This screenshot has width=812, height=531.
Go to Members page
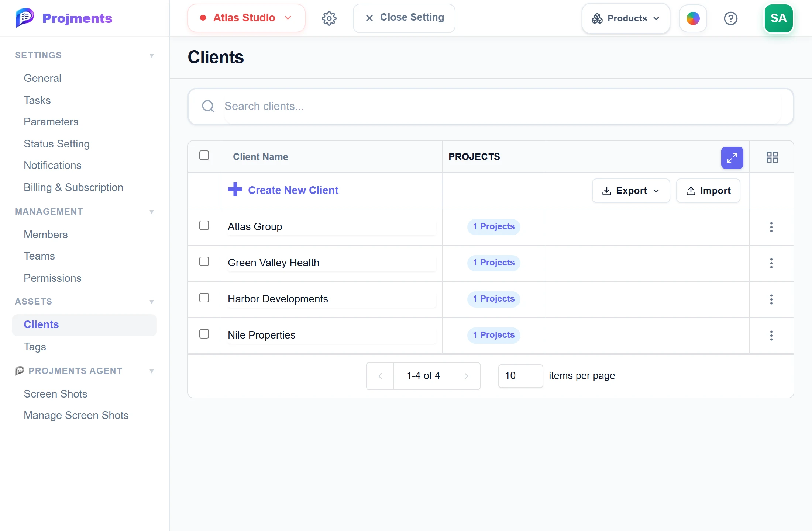pyautogui.click(x=46, y=235)
